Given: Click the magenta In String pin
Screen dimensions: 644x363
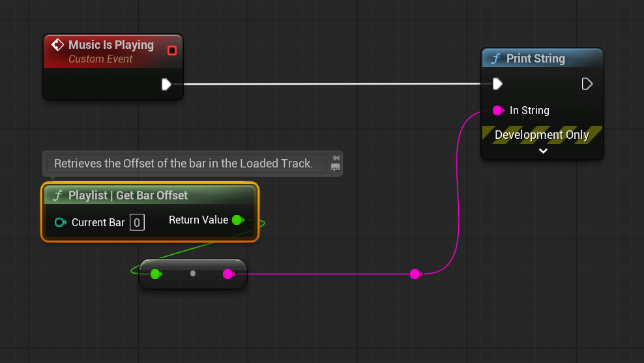Looking at the screenshot, I should point(498,111).
